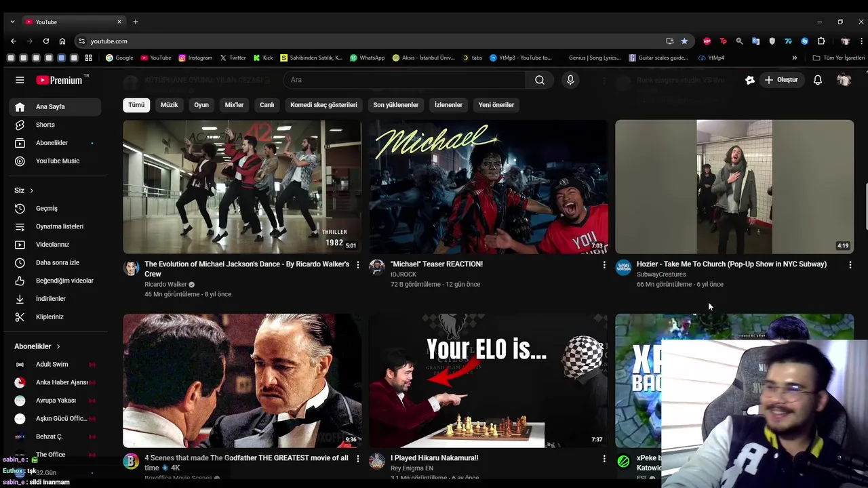Open more options for Michael Teaser video
This screenshot has width=868, height=488.
pos(604,265)
